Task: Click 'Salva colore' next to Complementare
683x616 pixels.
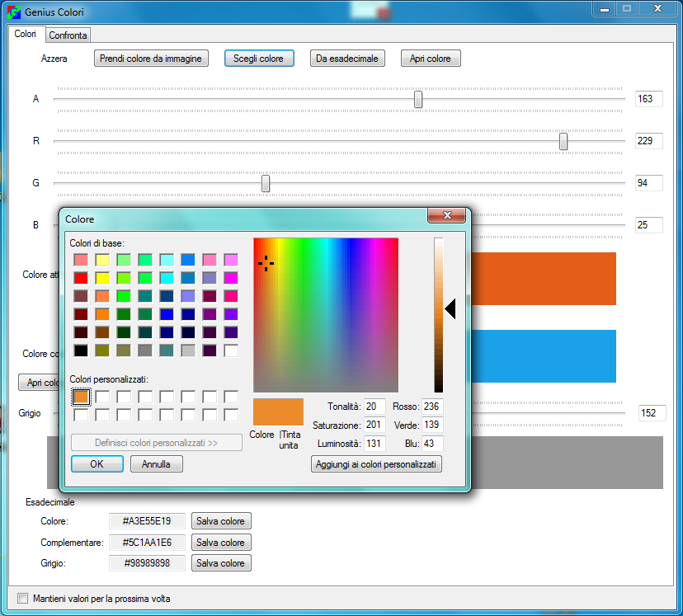Action: (x=220, y=543)
